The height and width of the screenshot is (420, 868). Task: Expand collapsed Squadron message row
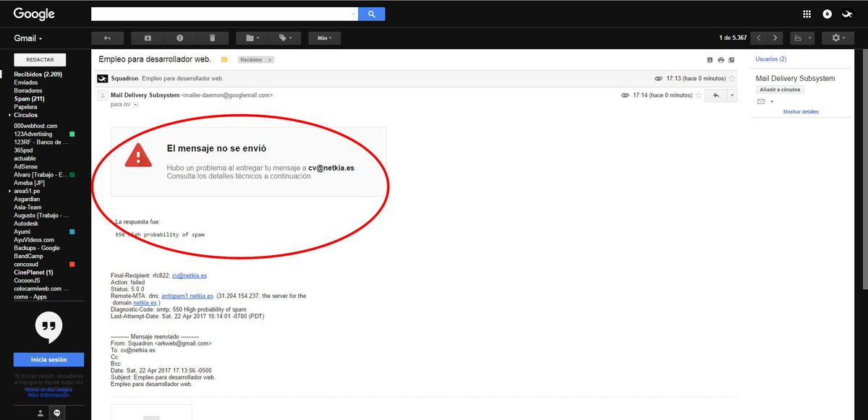[x=416, y=78]
